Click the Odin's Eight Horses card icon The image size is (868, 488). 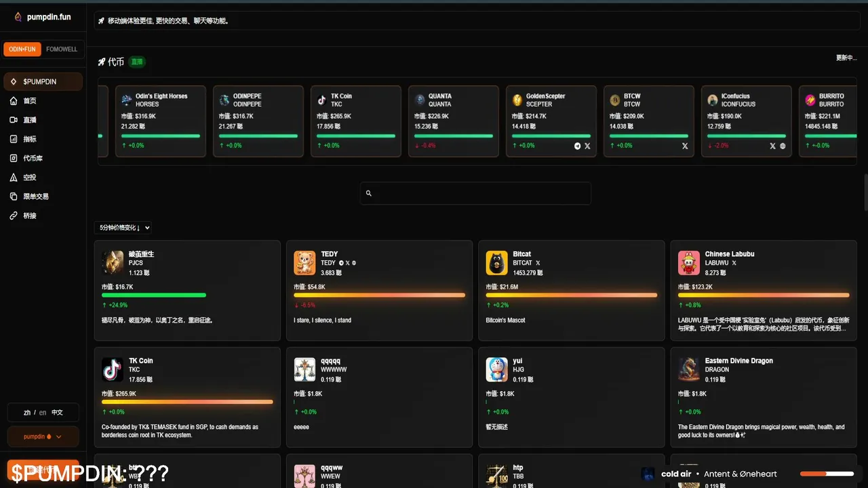[127, 100]
